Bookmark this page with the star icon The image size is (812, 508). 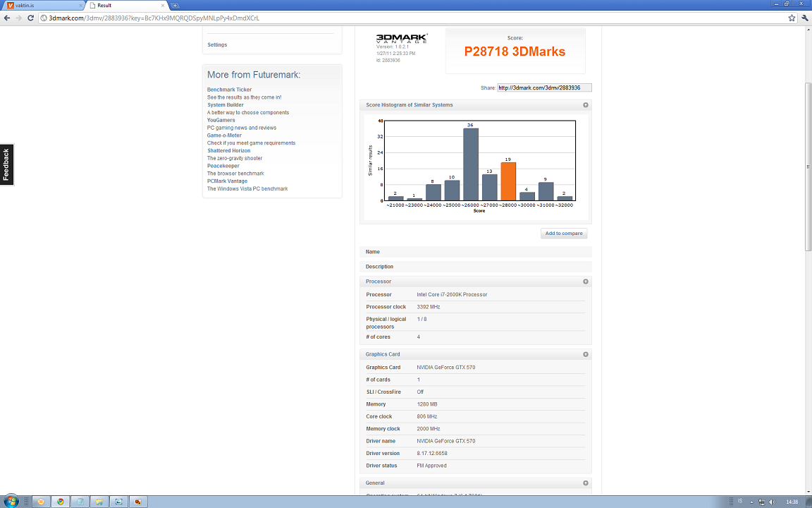(792, 18)
